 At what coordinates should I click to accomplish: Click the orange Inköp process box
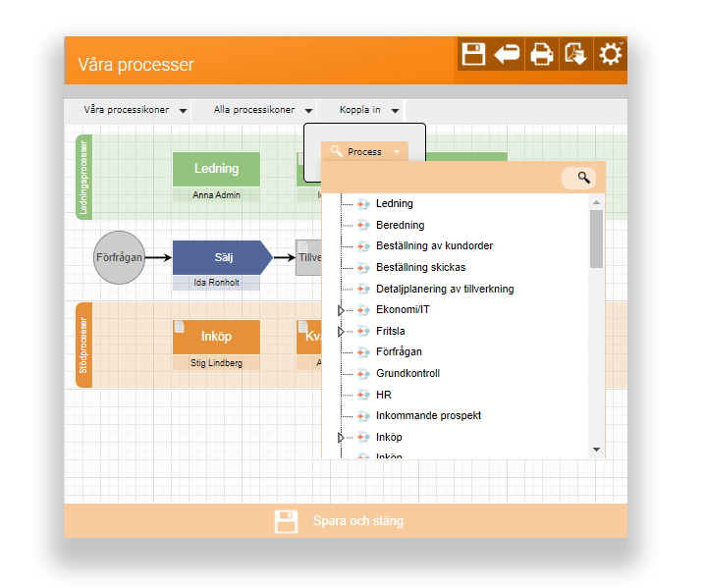click(216, 337)
